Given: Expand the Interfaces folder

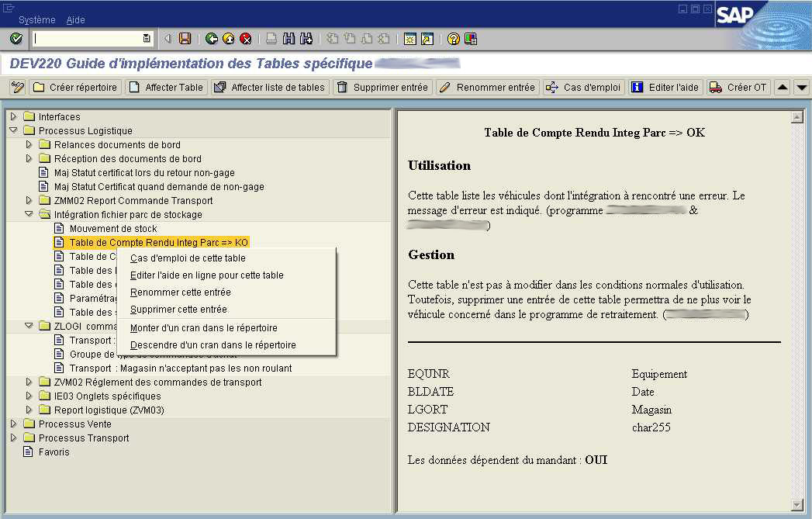Looking at the screenshot, I should pyautogui.click(x=13, y=116).
